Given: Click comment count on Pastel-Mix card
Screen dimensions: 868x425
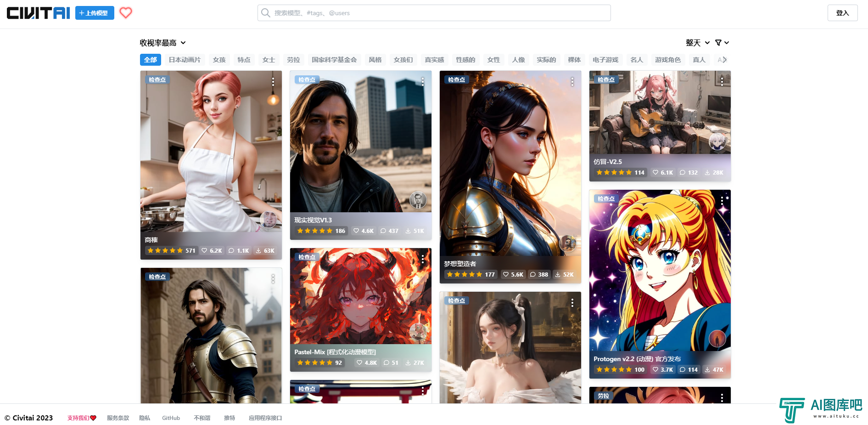Looking at the screenshot, I should pyautogui.click(x=391, y=363).
